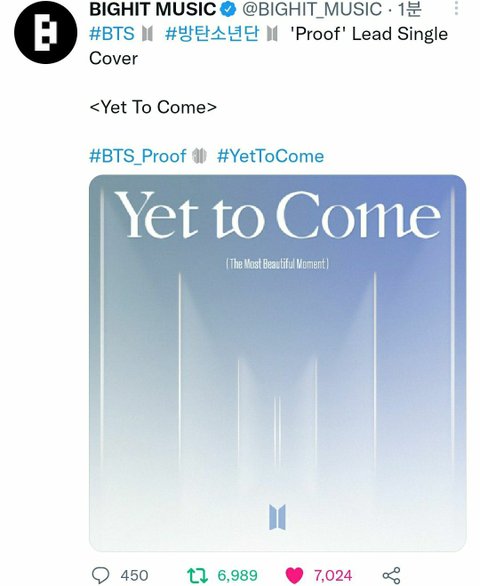Viewport: 480px width, 586px height.
Task: Click the 7,024 likes count
Action: [333, 575]
